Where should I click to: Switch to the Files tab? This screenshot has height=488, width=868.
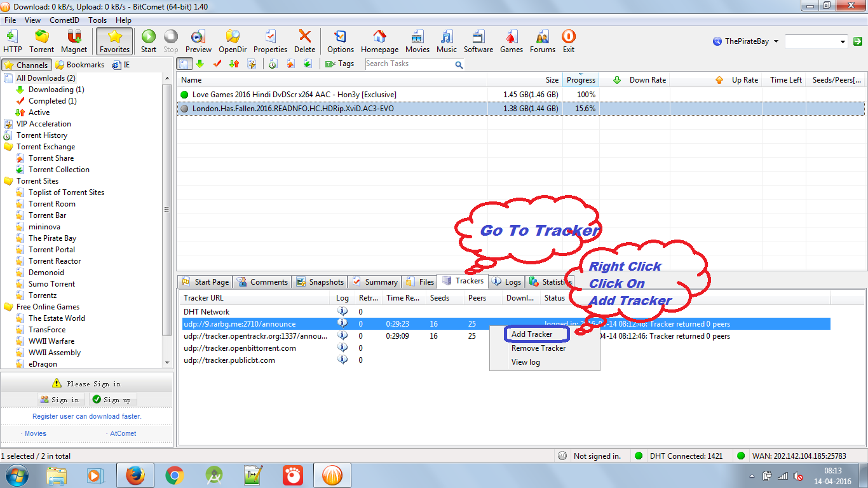click(420, 281)
